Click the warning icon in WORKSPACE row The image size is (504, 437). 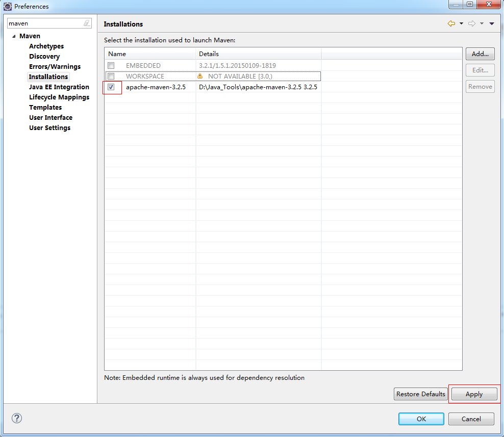click(200, 76)
